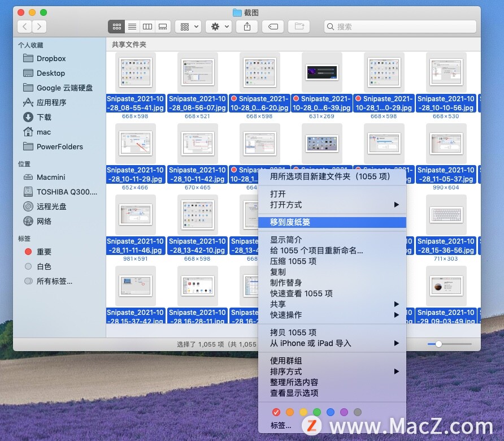
Task: Switch to list view in toolbar
Action: point(132,27)
